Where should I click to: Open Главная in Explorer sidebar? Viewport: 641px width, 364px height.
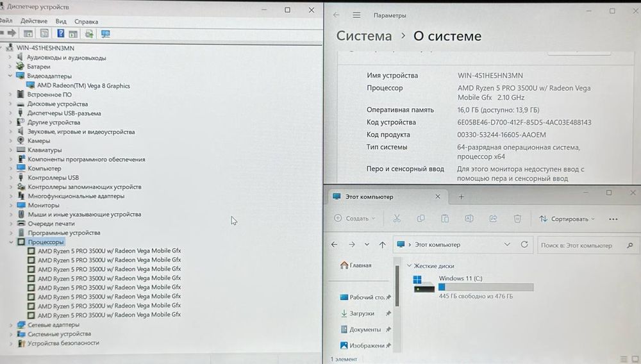coord(356,265)
